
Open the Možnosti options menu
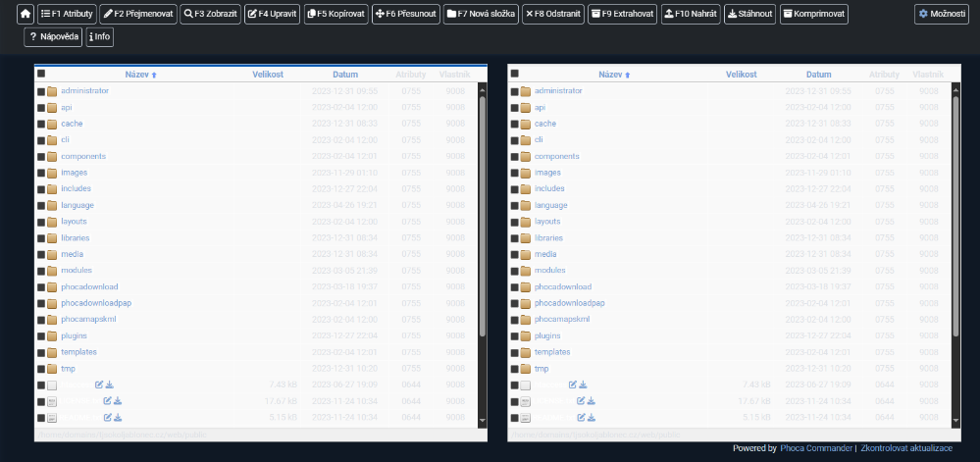tap(942, 15)
